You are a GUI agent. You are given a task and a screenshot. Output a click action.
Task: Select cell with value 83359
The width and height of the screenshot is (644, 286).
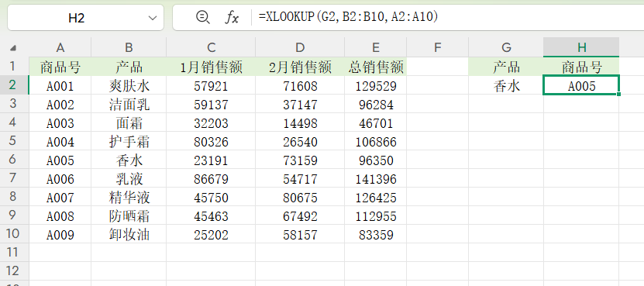[x=375, y=234]
